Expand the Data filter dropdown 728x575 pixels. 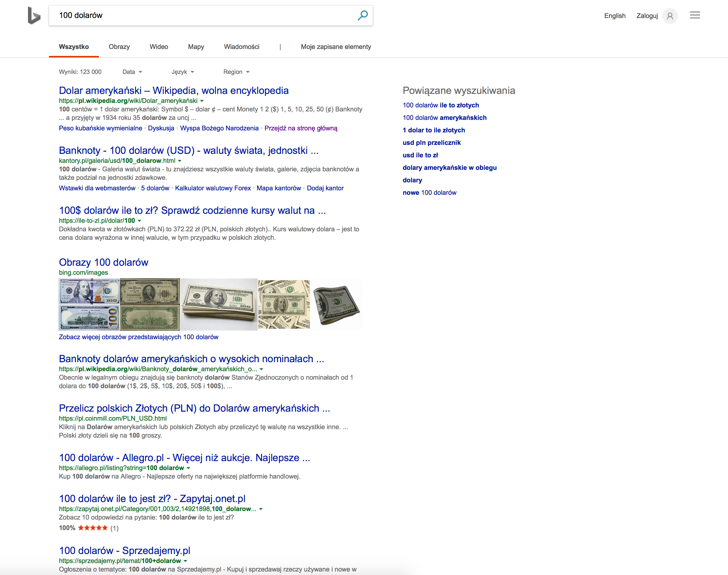(132, 72)
